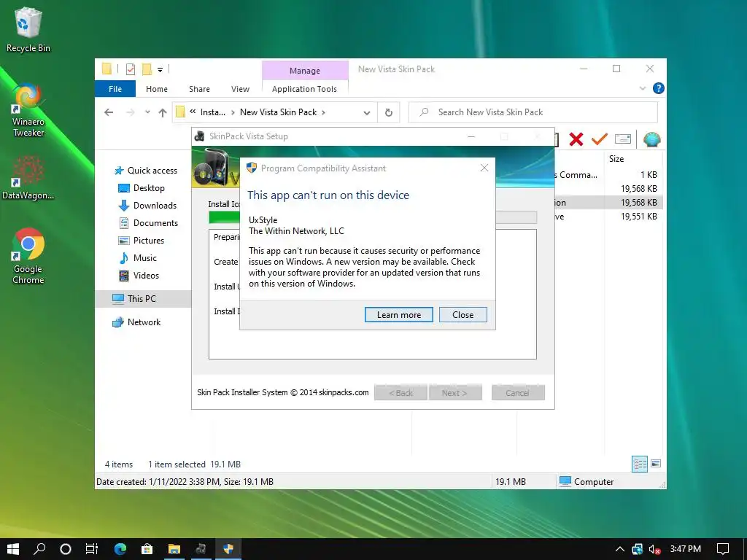
Task: Click the New Vista Skin Pack breadcrumb
Action: pos(278,112)
